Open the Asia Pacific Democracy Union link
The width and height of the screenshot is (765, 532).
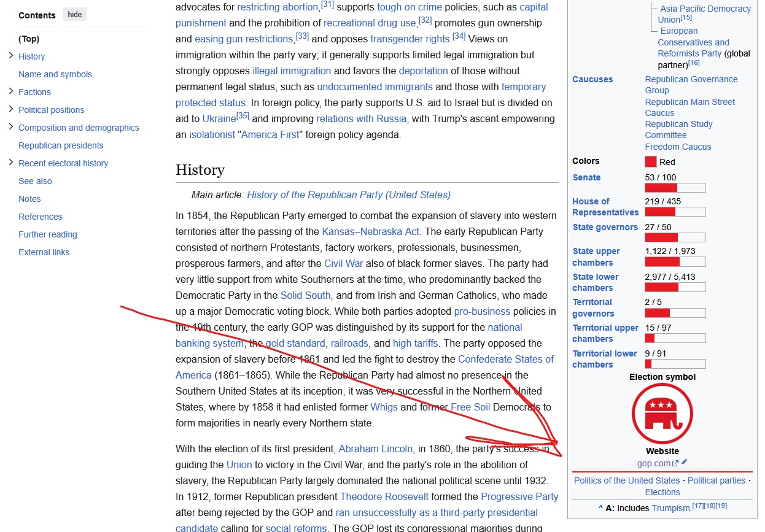click(x=704, y=14)
